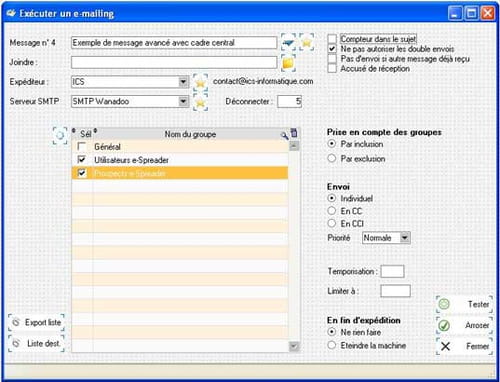Minimize the Exécuter un e-mailing window
The width and height of the screenshot is (500, 382).
(x=455, y=13)
